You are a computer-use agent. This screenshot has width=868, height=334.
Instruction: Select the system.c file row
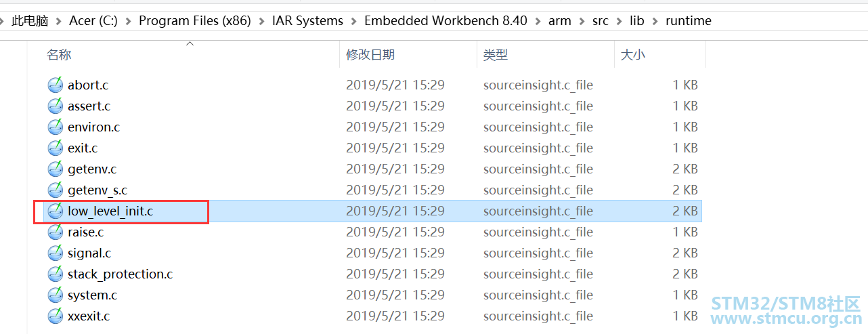click(x=372, y=295)
